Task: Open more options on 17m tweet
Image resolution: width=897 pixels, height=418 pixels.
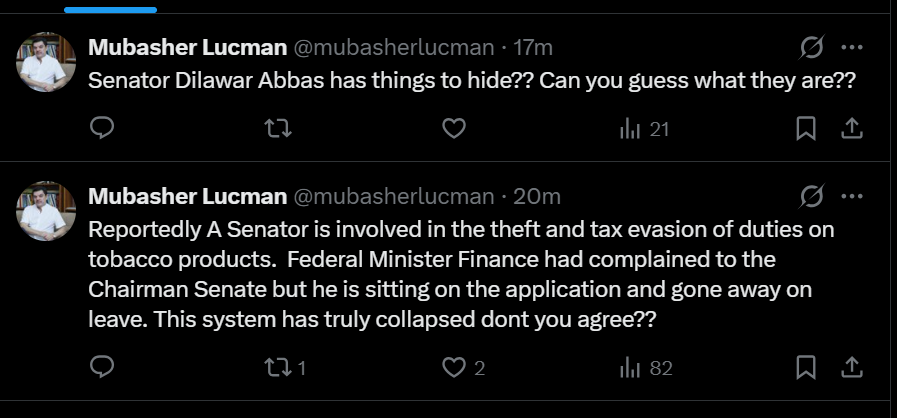Action: point(852,47)
